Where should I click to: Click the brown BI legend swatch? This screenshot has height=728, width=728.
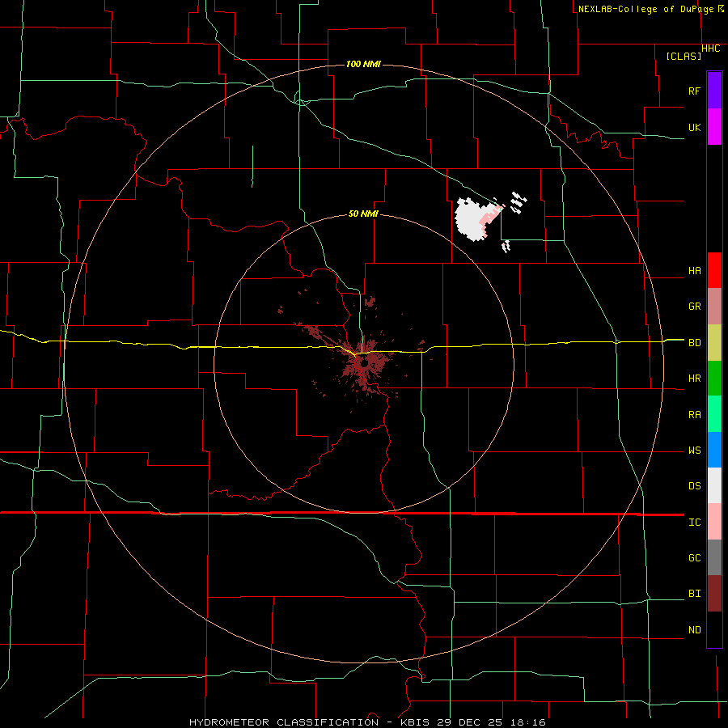pyautogui.click(x=714, y=594)
